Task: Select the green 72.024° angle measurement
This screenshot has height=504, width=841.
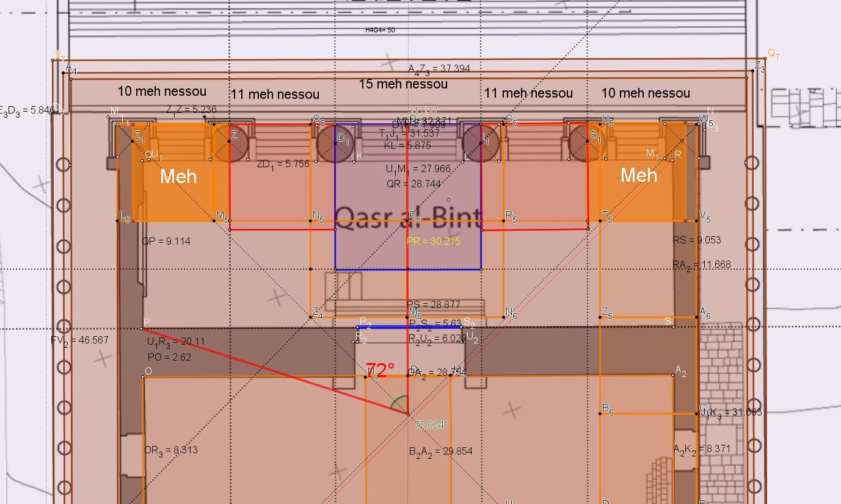Action: coord(431,425)
